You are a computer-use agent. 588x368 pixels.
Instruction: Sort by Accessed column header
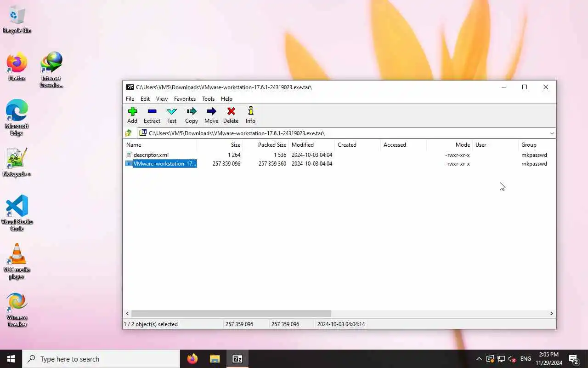click(403, 145)
